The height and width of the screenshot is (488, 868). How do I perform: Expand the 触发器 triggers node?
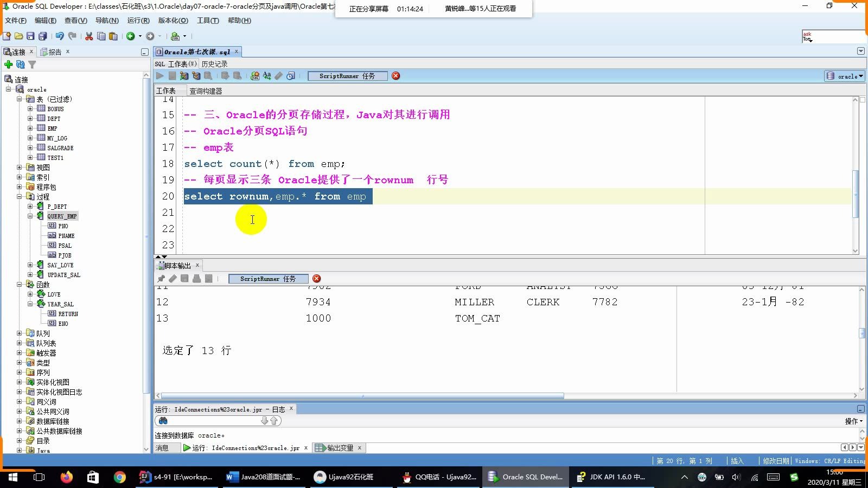click(x=20, y=353)
